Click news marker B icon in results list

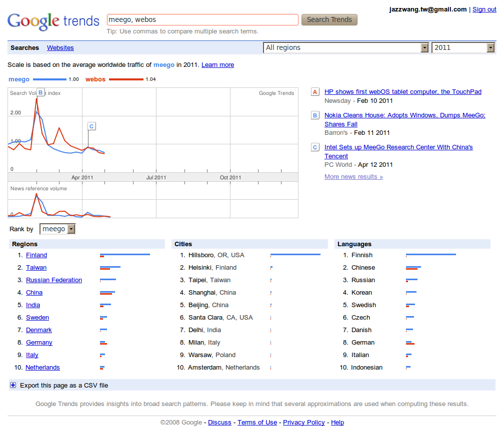point(315,115)
